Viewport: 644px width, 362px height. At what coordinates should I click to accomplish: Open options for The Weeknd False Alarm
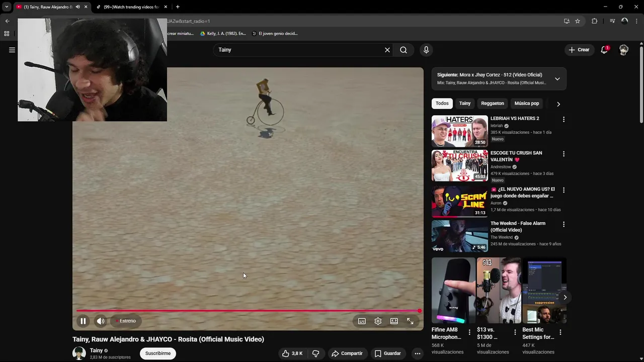[563, 224]
